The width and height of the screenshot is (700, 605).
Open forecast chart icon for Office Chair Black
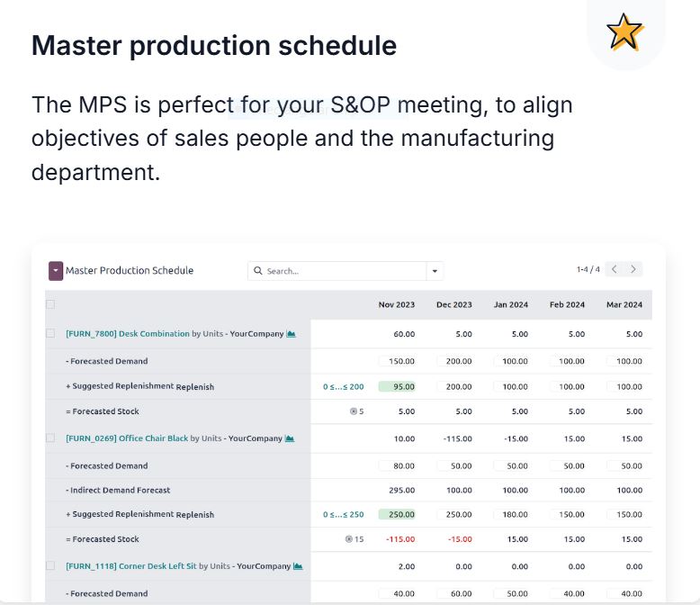[290, 438]
